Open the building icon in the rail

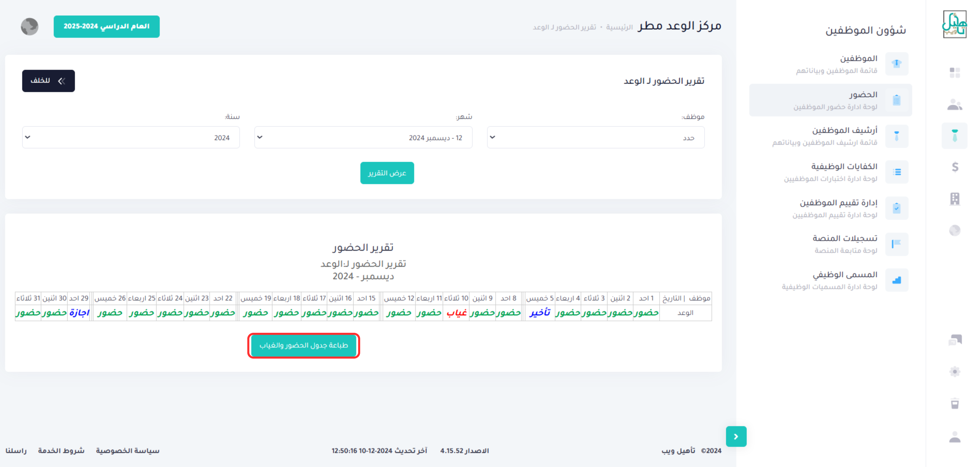[x=955, y=199]
